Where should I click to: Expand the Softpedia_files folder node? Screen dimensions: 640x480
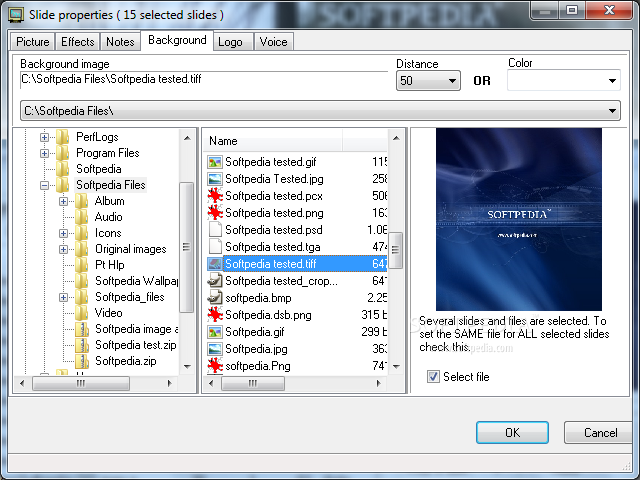point(63,297)
